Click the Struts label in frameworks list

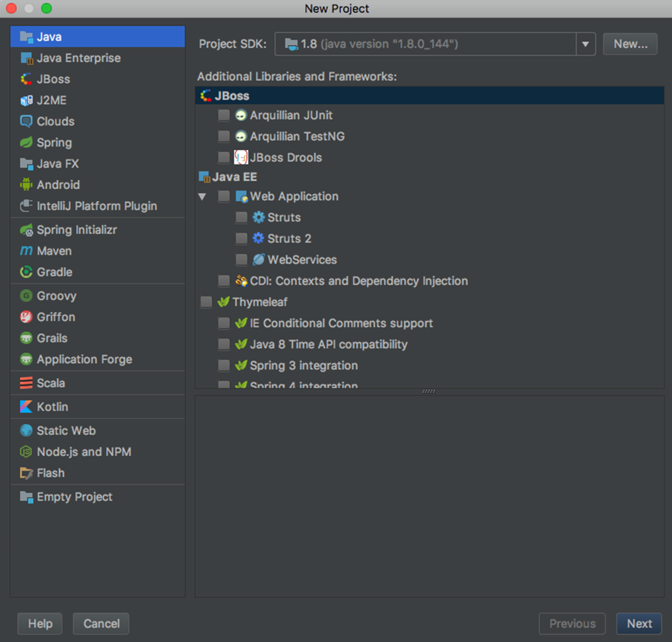pos(284,217)
